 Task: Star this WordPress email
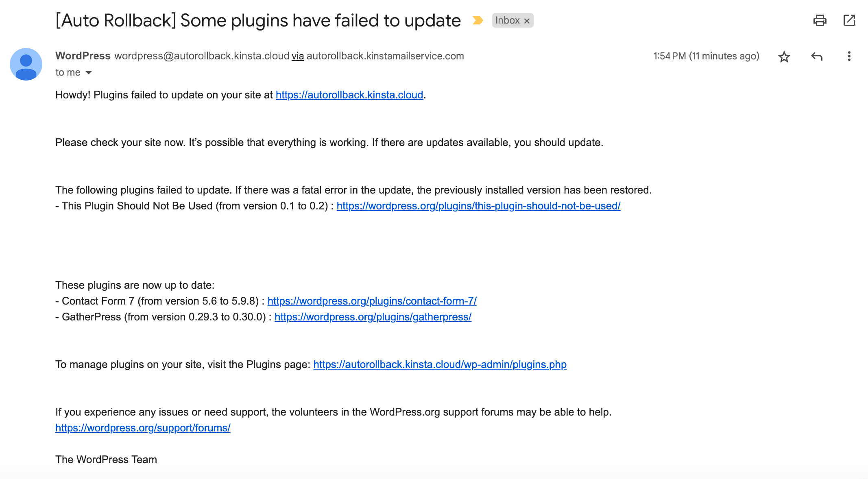pyautogui.click(x=784, y=56)
